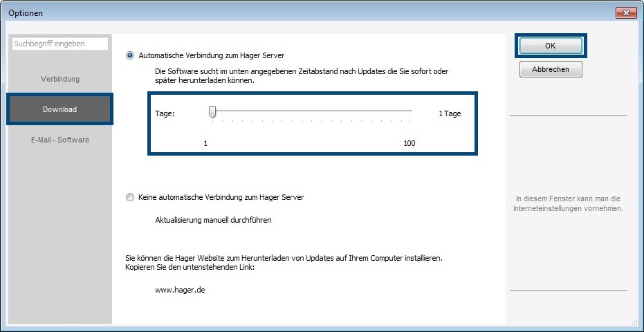Click the Tage slider handle
Image resolution: width=644 pixels, height=332 pixels.
point(213,113)
